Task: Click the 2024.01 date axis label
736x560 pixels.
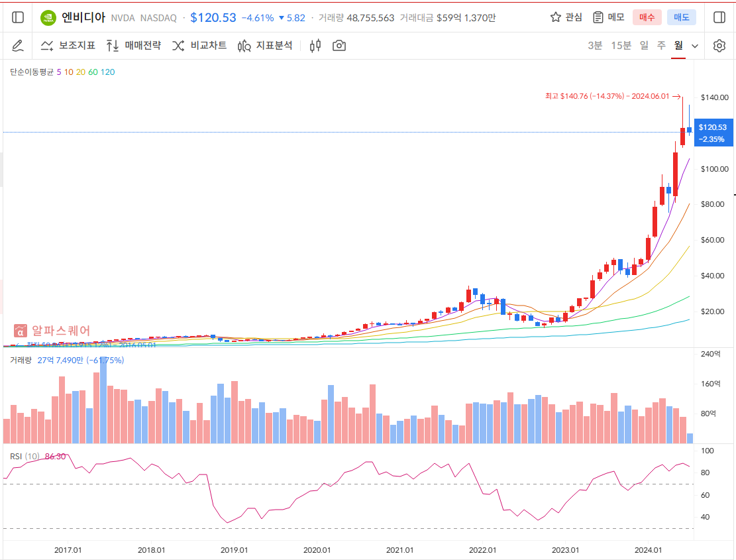Action: [x=649, y=549]
